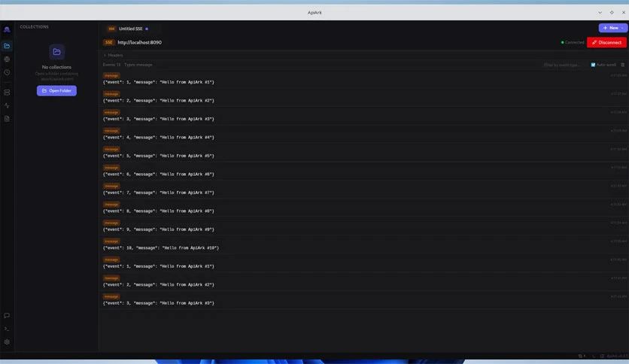Open the monitors pulse sidebar icon
629x364 pixels.
tap(7, 105)
